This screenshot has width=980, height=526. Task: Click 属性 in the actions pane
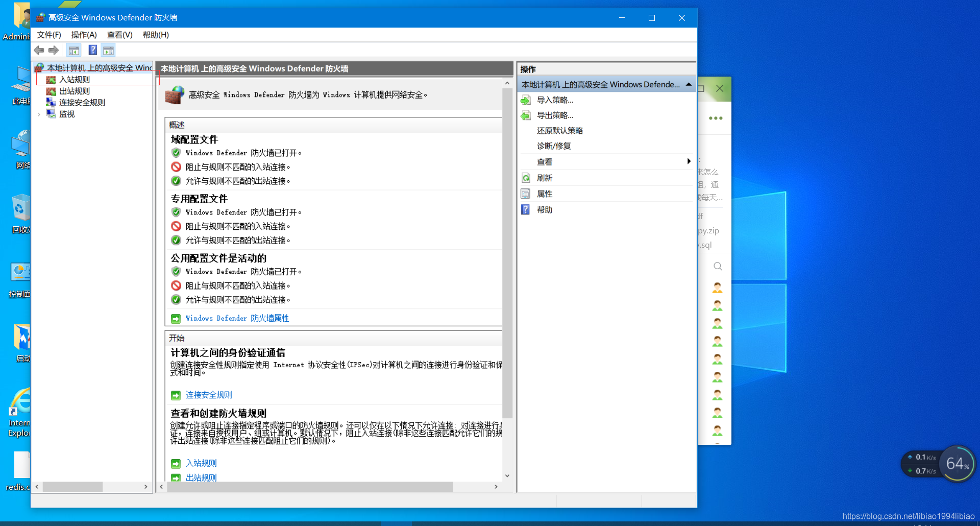tap(545, 194)
